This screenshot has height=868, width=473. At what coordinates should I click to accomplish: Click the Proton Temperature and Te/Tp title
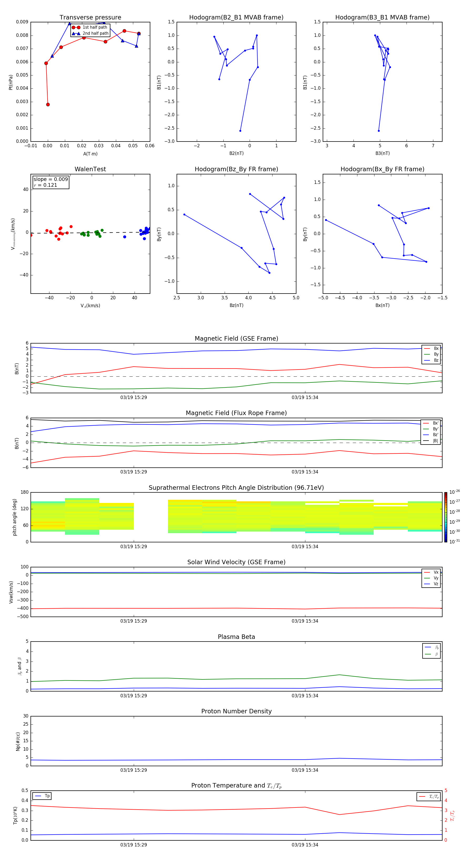236,786
